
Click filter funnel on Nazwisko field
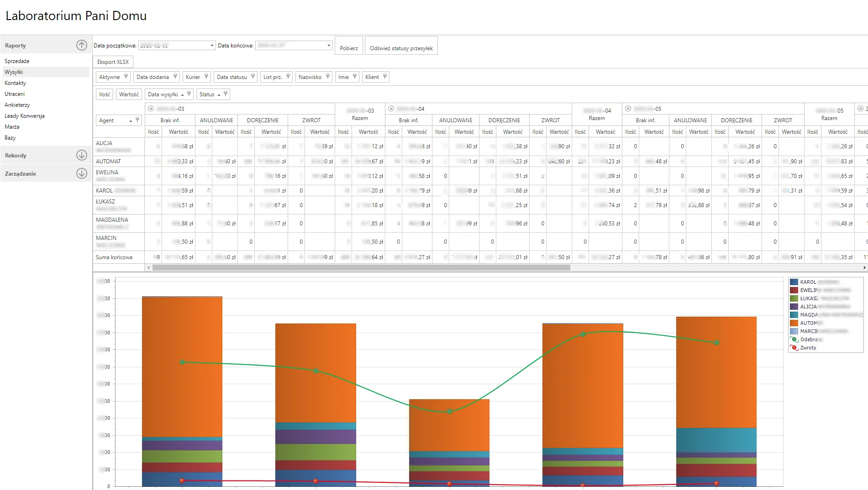(x=328, y=76)
